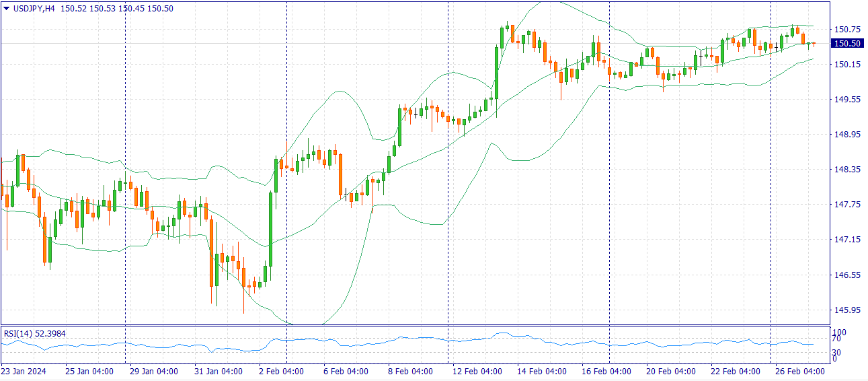Click the highlighted current price tag 150.50
The width and height of the screenshot is (868, 381).
(x=846, y=44)
